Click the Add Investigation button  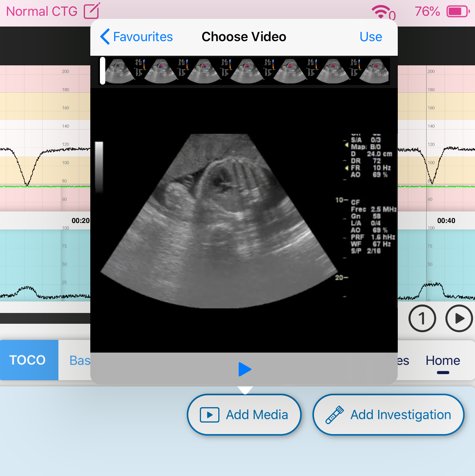click(388, 414)
